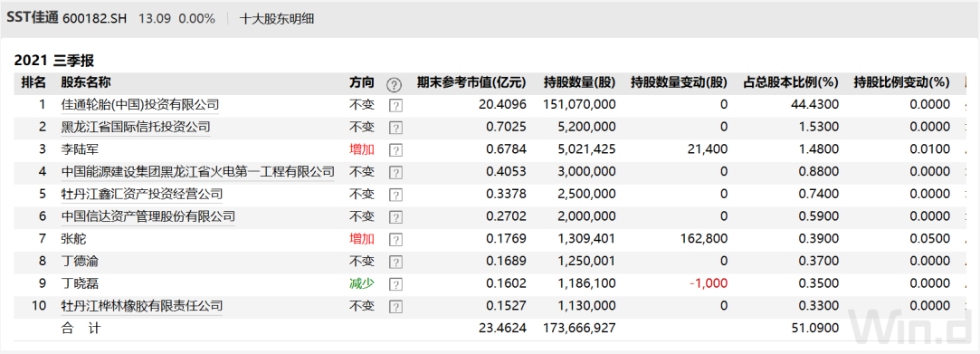This screenshot has width=980, height=354.
Task: Click negative change value -1,000
Action: (709, 283)
